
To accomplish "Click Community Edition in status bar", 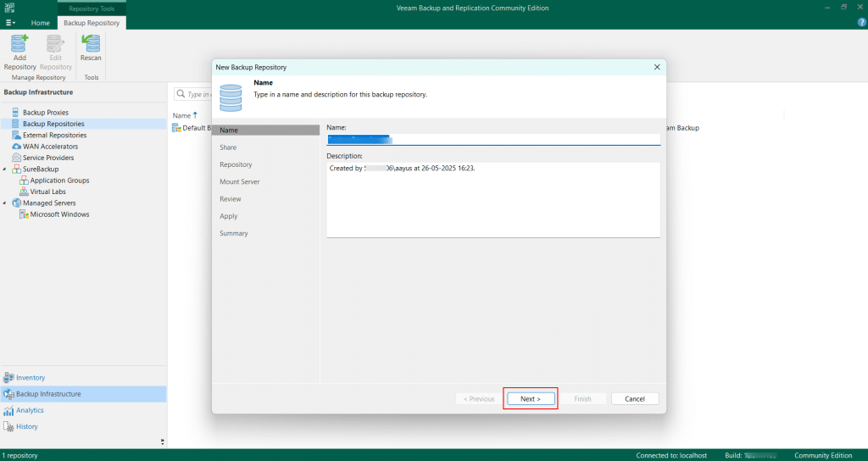I will 823,455.
